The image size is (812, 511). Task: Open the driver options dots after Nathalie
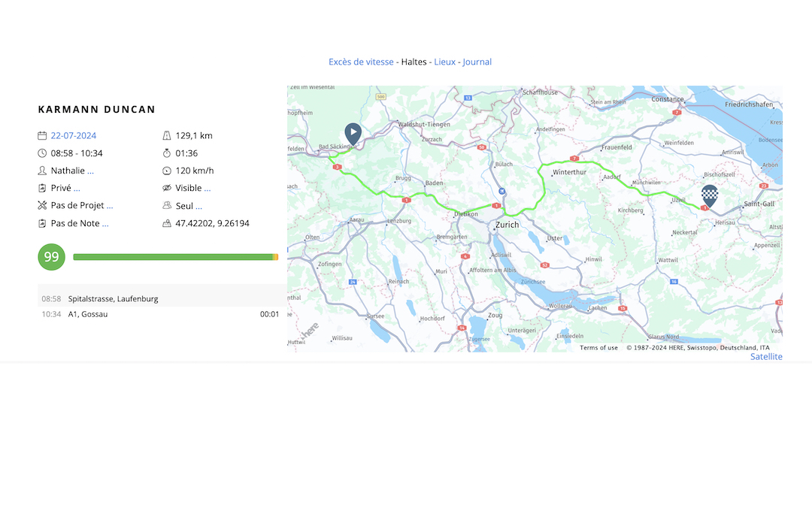(x=91, y=171)
